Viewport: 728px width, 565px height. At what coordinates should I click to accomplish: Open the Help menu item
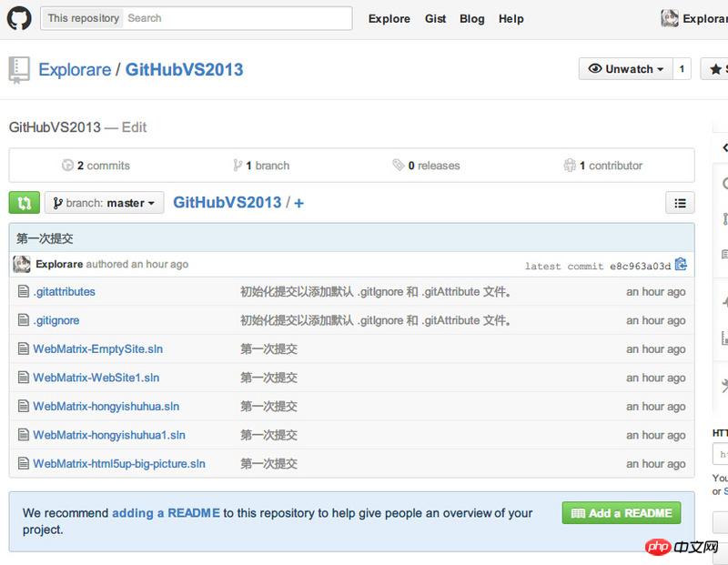click(x=511, y=19)
